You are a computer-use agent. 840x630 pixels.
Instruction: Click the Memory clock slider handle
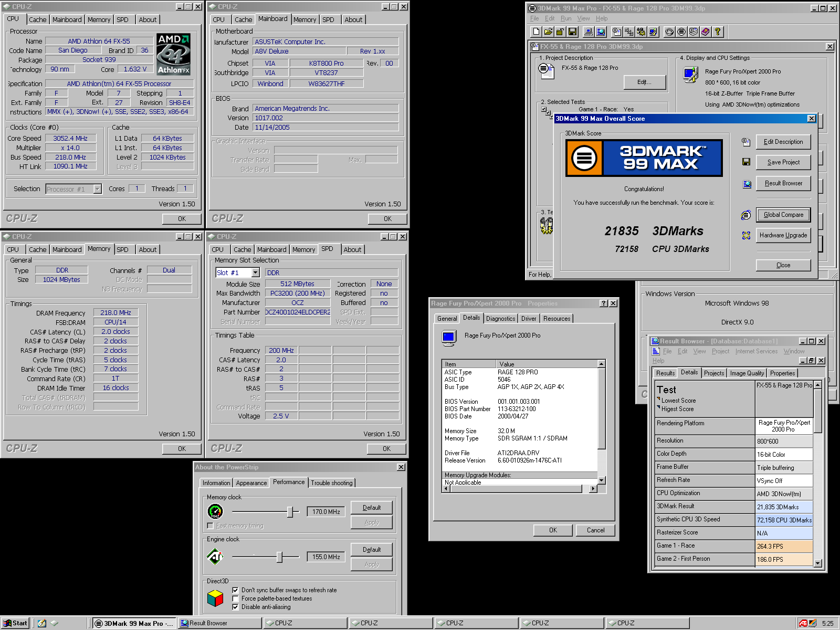[x=290, y=511]
